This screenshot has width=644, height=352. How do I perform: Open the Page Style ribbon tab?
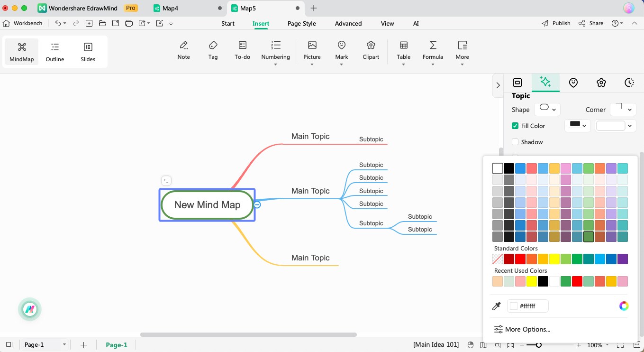(302, 23)
